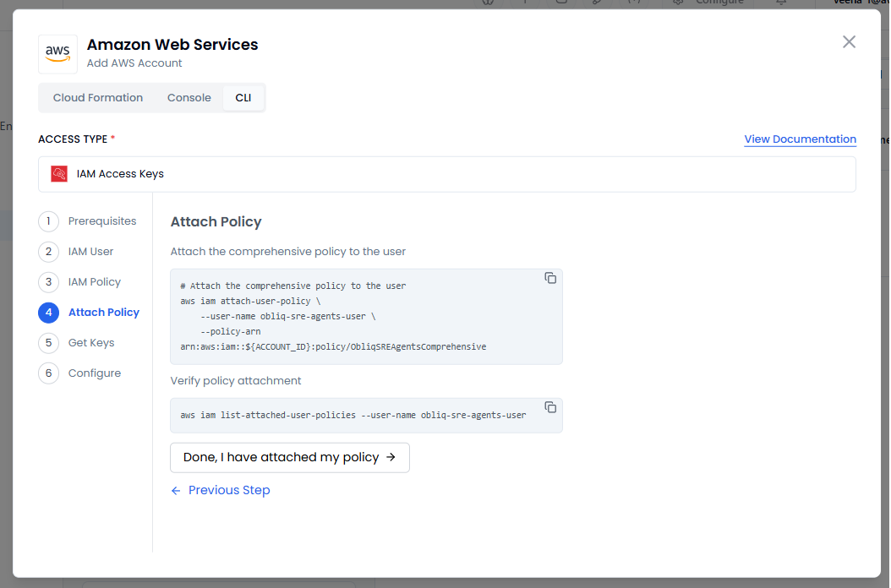Click the IAM Access Keys red icon
The image size is (891, 588).
[59, 174]
